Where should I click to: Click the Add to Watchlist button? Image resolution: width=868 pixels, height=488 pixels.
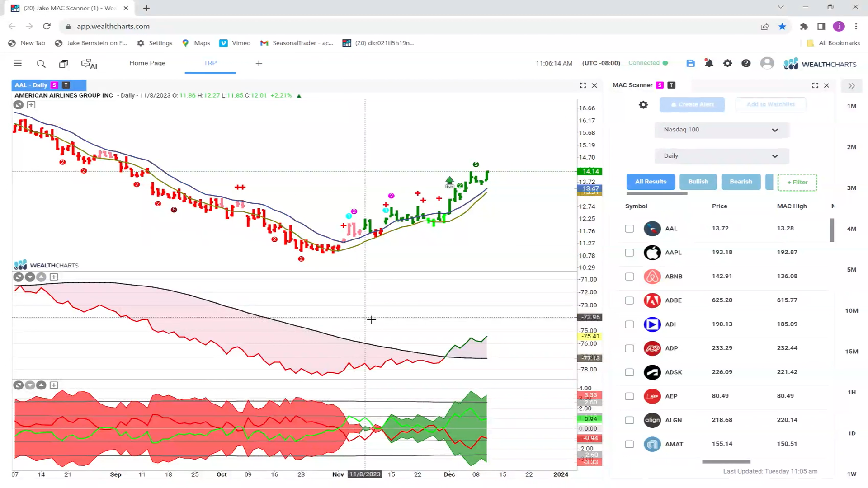pos(770,105)
